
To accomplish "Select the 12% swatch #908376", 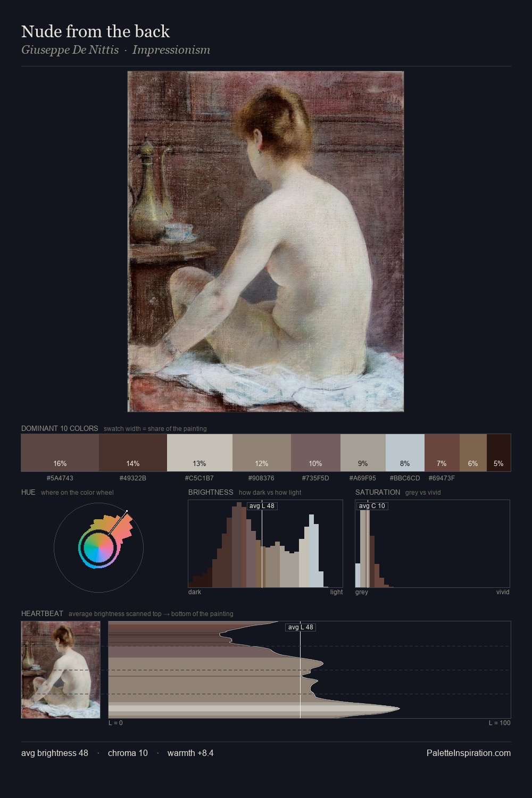I will [262, 453].
